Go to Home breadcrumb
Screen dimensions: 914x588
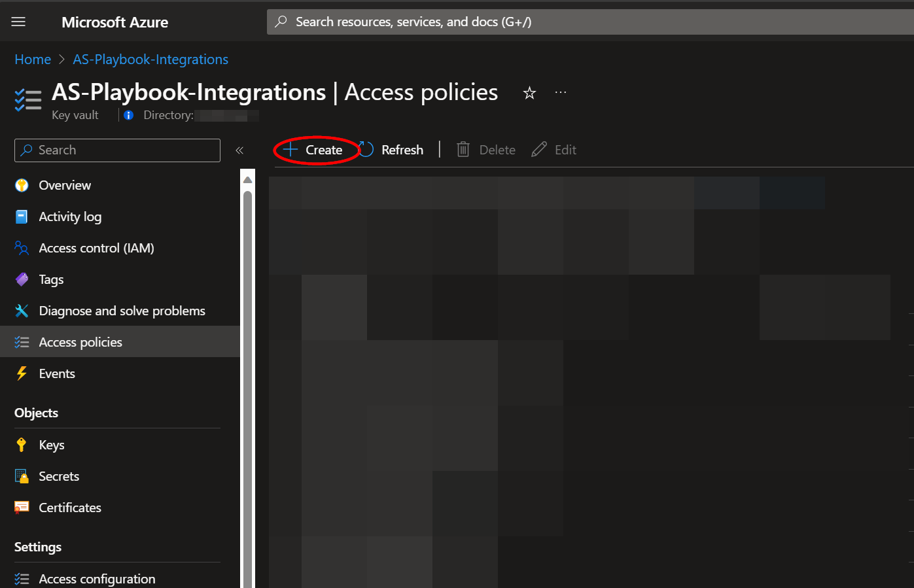pyautogui.click(x=33, y=60)
